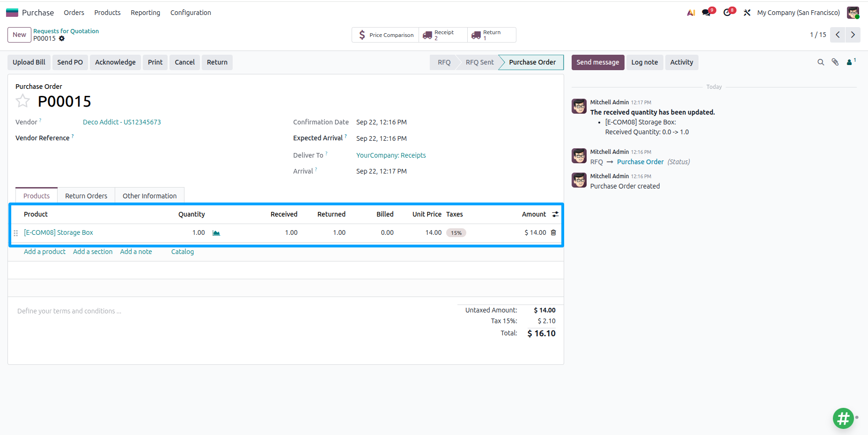The width and height of the screenshot is (868, 435).
Task: Open the My Company (San Francisco) switcher
Action: click(798, 13)
